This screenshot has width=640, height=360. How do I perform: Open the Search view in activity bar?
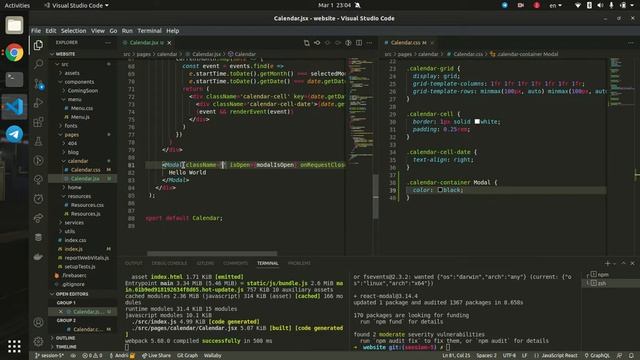(38, 64)
